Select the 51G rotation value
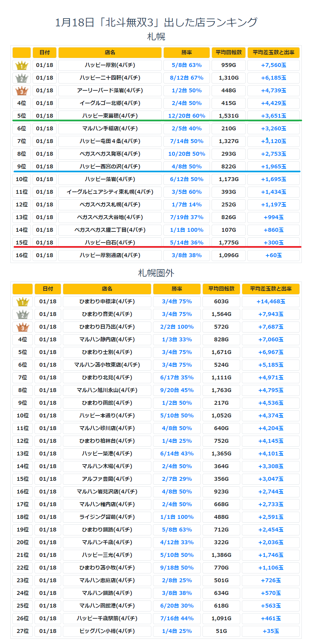 tap(221, 631)
